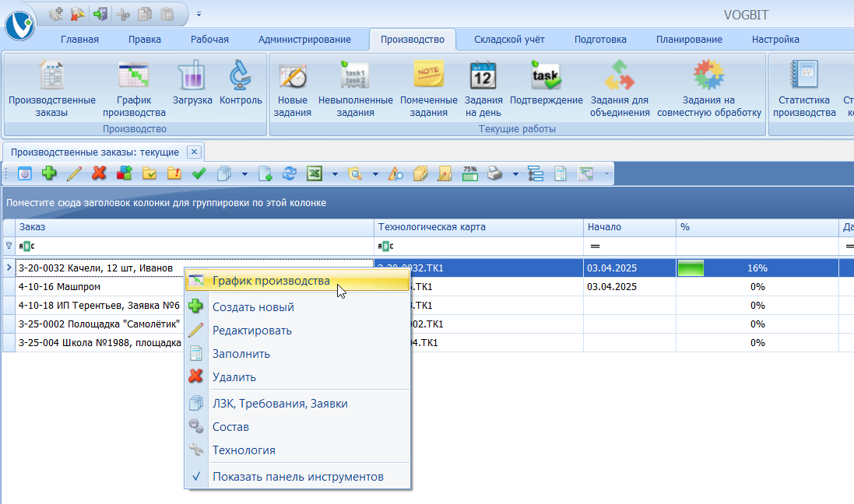Expand dropdown arrow next to printer icon
Image resolution: width=854 pixels, height=504 pixels.
(x=515, y=174)
